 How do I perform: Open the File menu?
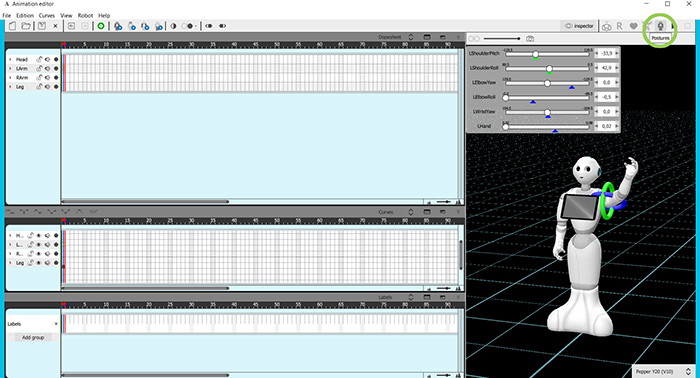(7, 15)
